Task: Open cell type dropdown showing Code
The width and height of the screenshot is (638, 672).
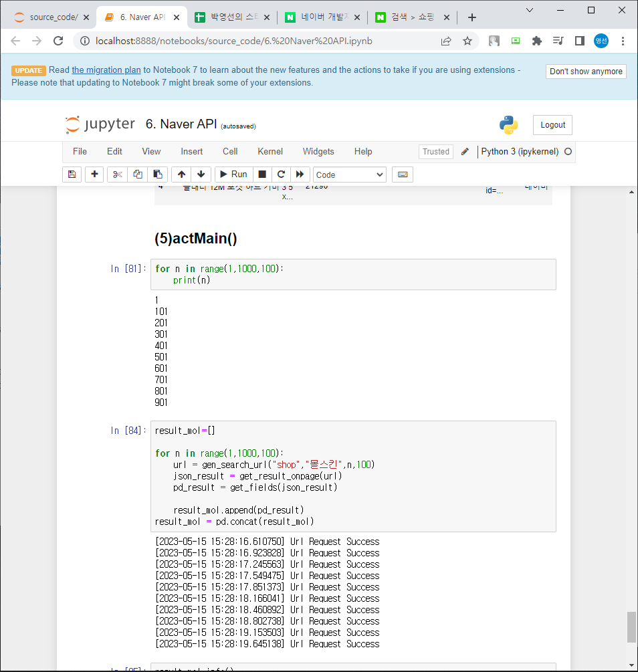Action: click(350, 175)
